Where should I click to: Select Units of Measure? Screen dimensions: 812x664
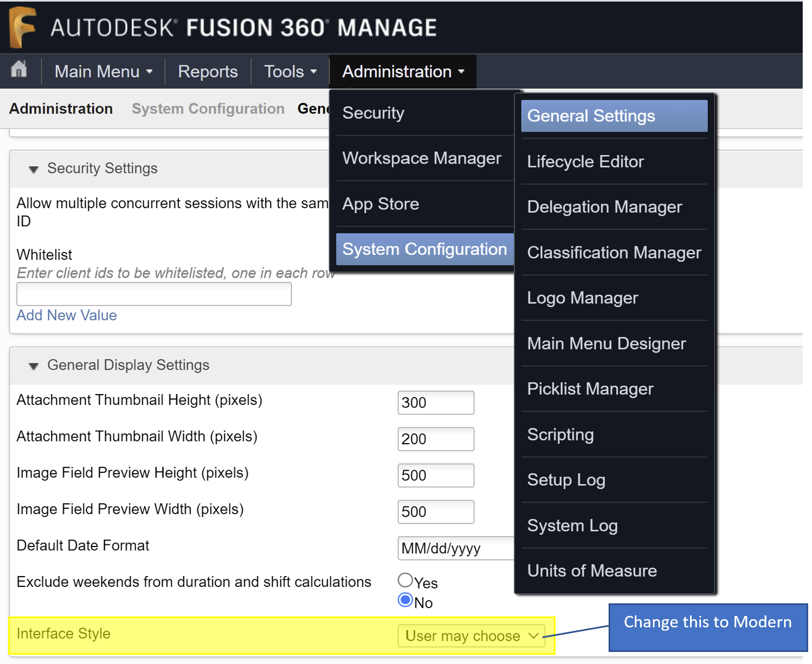click(x=592, y=571)
